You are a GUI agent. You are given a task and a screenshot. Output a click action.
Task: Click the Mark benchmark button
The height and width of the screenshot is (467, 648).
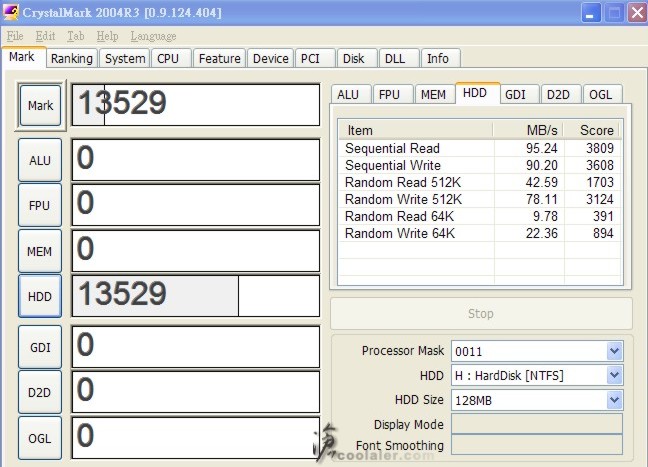(x=40, y=105)
